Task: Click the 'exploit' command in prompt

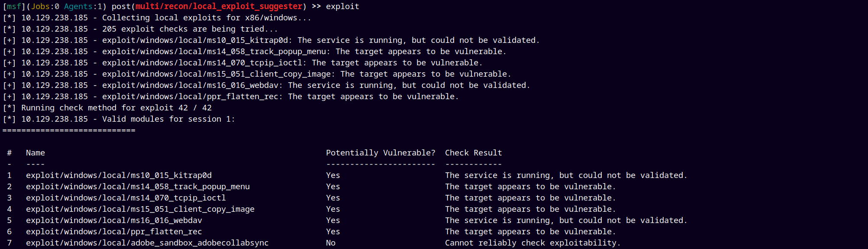Action: point(342,6)
